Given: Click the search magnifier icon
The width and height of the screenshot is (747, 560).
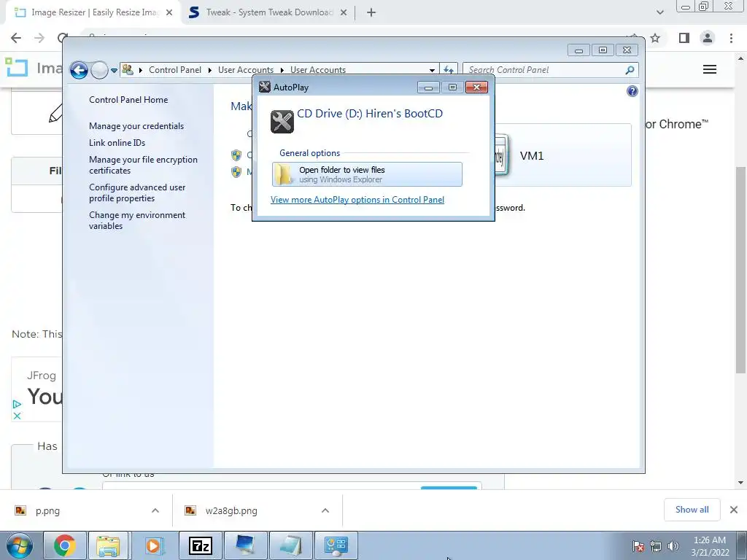Looking at the screenshot, I should coord(630,70).
